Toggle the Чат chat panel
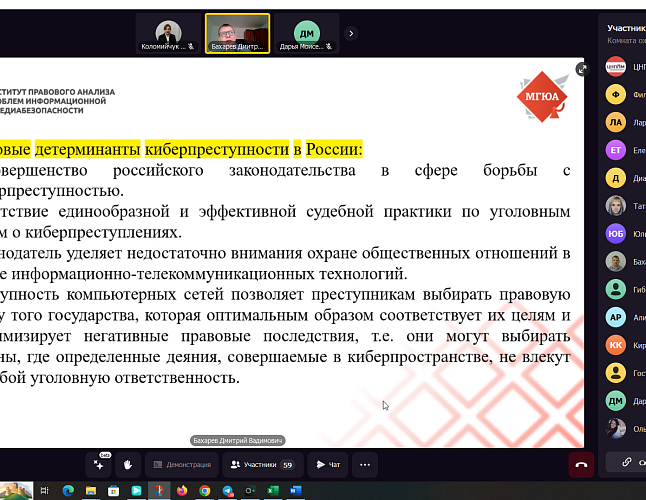This screenshot has height=500, width=646. tap(328, 464)
